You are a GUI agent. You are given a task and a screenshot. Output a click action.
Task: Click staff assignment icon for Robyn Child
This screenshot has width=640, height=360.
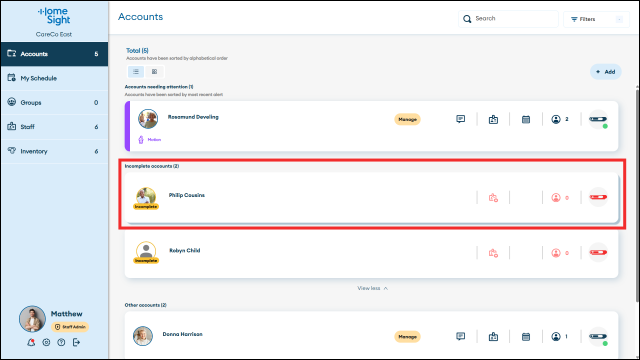coord(493,253)
